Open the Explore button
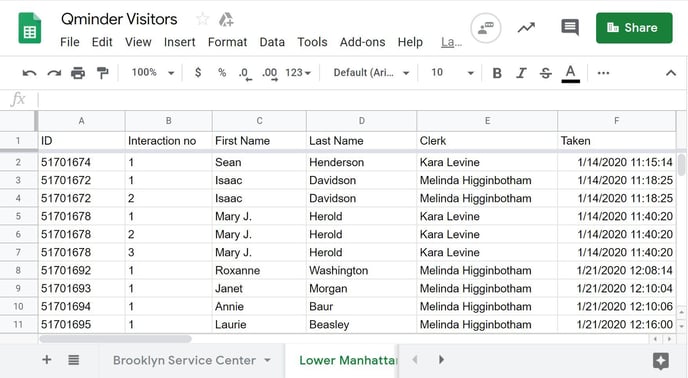Image resolution: width=688 pixels, height=378 pixels. pos(661,361)
